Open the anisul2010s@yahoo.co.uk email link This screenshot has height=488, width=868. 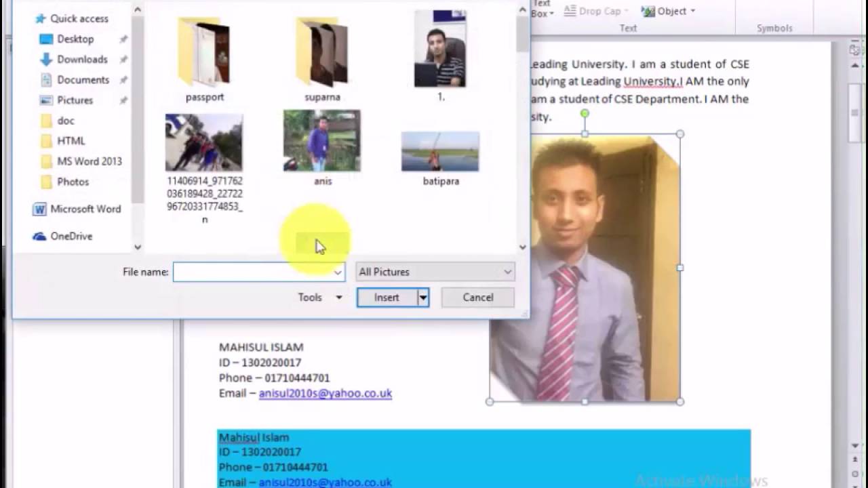[x=325, y=393]
